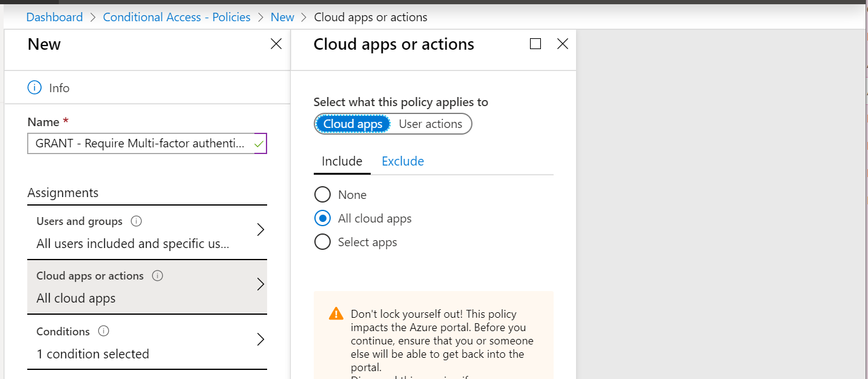Open info tooltip beside Cloud apps or actions
The image size is (868, 379).
[x=157, y=276]
